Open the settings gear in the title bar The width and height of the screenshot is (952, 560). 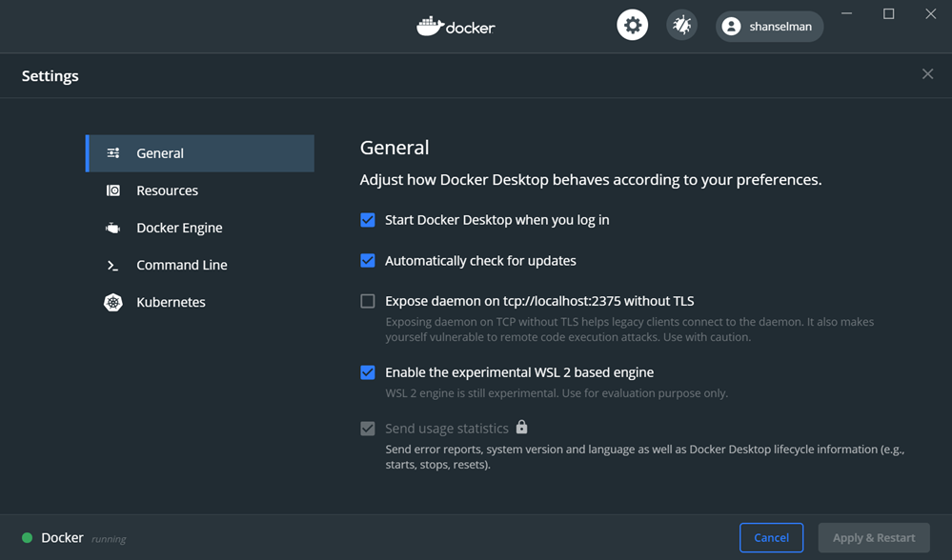point(632,25)
